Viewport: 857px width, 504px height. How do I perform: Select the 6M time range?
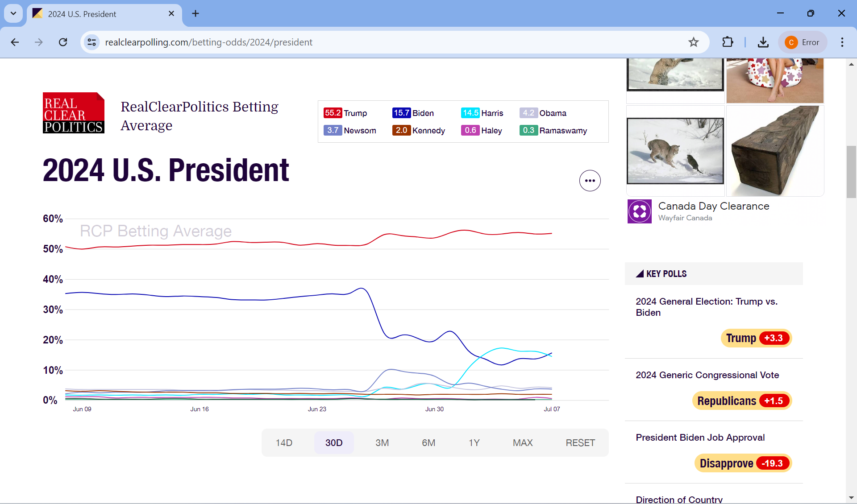pyautogui.click(x=428, y=442)
